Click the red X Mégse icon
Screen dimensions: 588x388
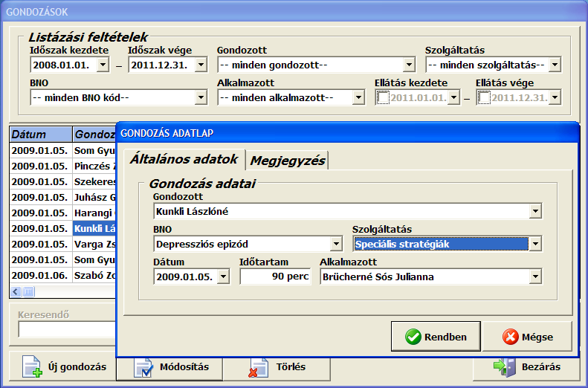tap(511, 337)
